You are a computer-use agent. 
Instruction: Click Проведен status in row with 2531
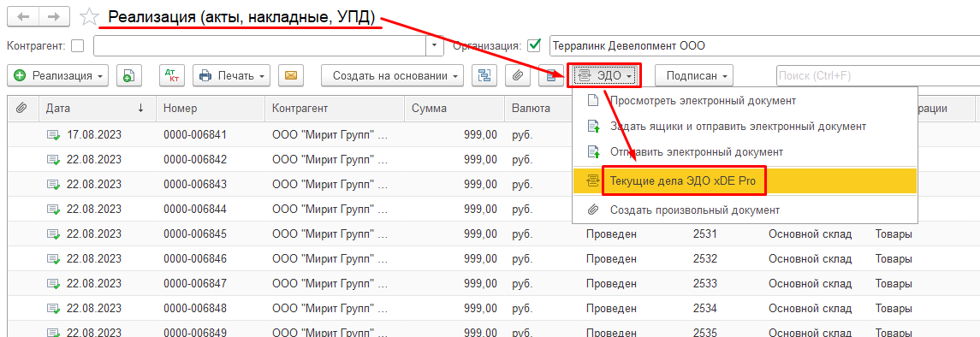tap(611, 234)
